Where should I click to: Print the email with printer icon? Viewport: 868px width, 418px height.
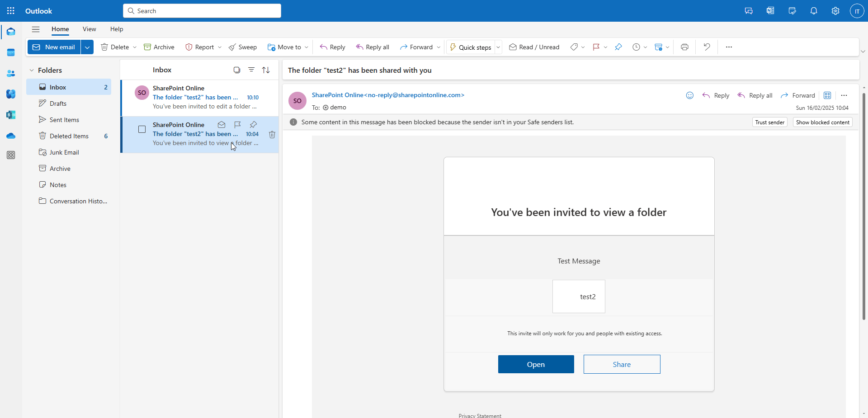pos(684,47)
